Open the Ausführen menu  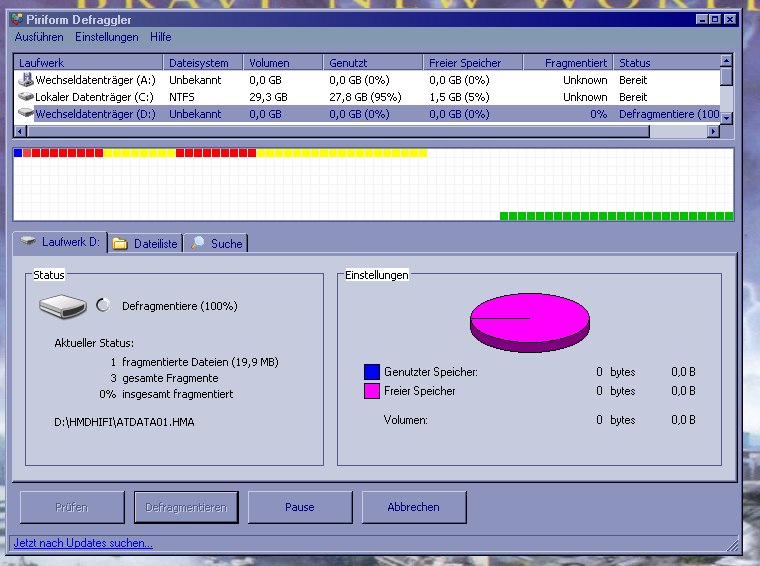coord(39,37)
